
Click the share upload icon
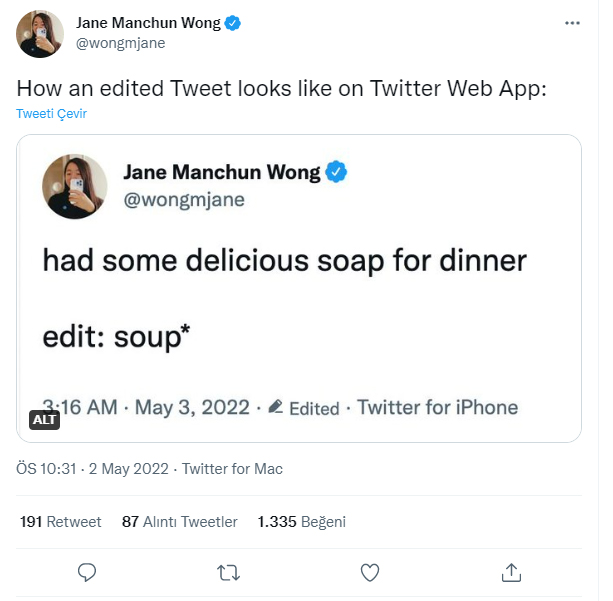511,572
